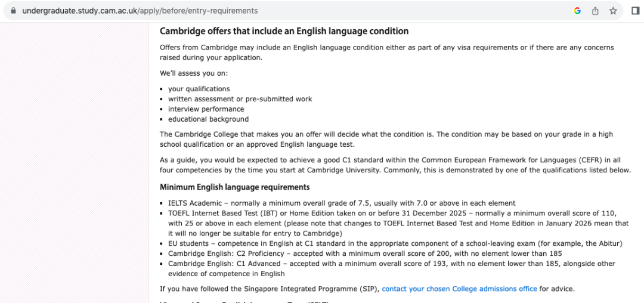Click the padlock site security icon
Viewport: 644px width, 303px height.
click(x=13, y=11)
